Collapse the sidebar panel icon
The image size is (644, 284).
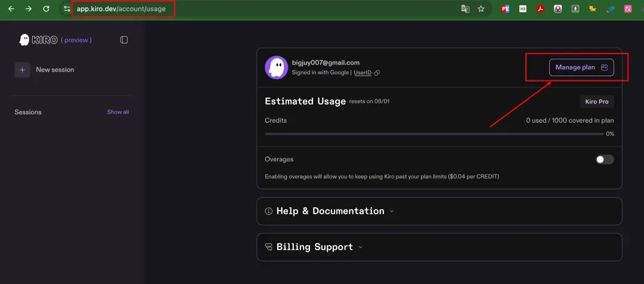[124, 40]
